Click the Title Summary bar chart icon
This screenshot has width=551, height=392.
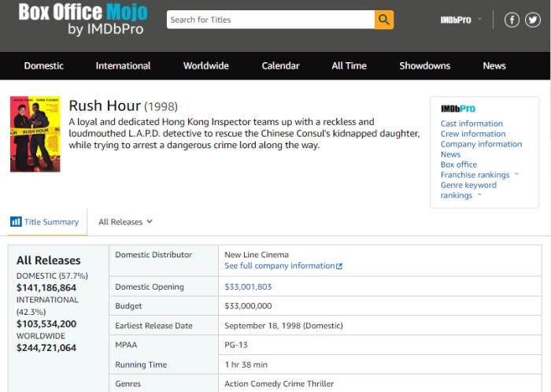click(16, 222)
